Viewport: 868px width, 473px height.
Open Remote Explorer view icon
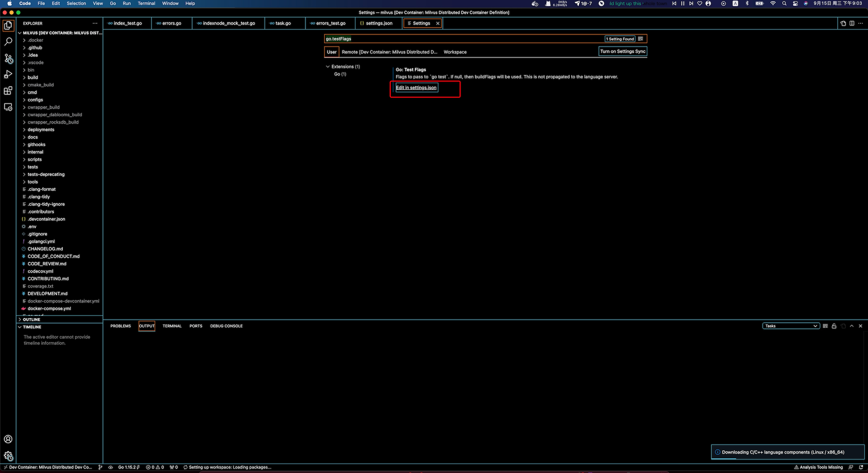[x=8, y=107]
